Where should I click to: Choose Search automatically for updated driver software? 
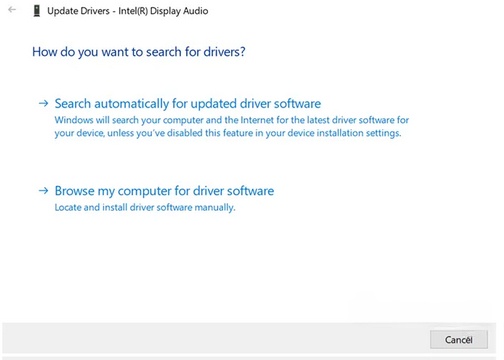[x=188, y=104]
